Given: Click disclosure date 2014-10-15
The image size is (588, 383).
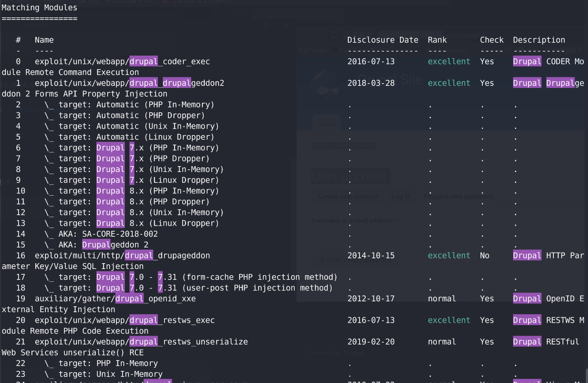Looking at the screenshot, I should 371,255.
